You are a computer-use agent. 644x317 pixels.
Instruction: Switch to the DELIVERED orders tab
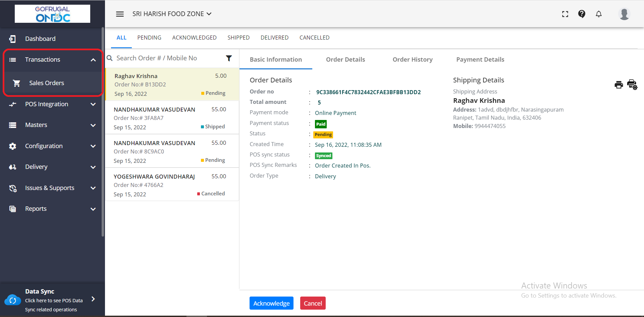[274, 38]
